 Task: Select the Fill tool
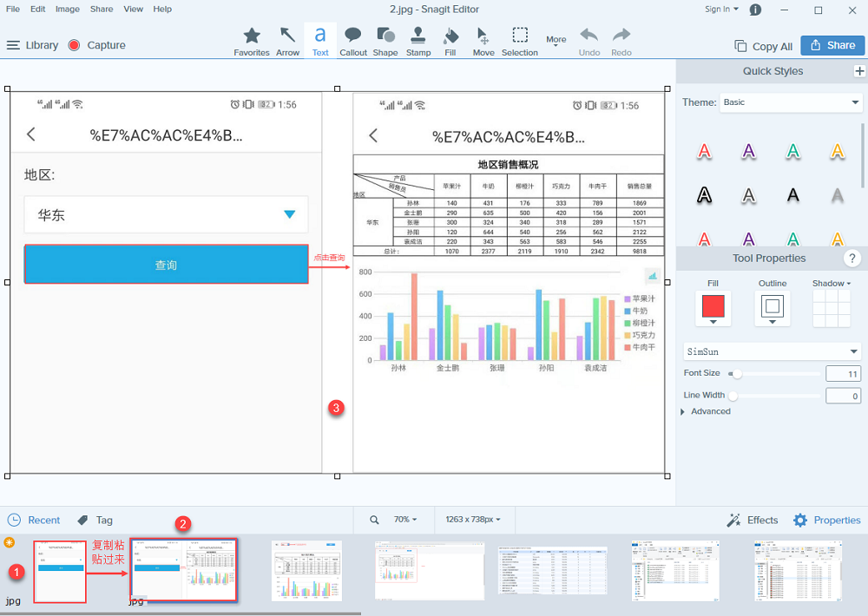point(450,42)
